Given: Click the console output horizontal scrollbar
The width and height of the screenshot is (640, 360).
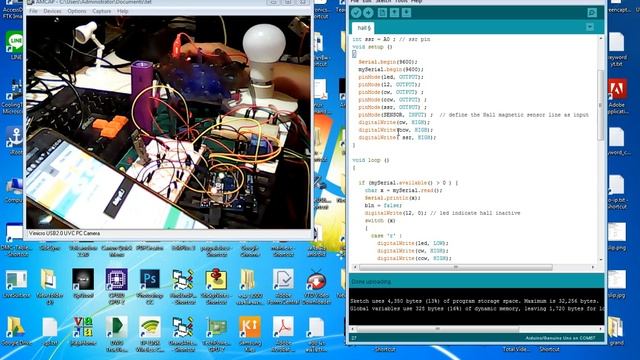Looking at the screenshot, I should [438, 329].
